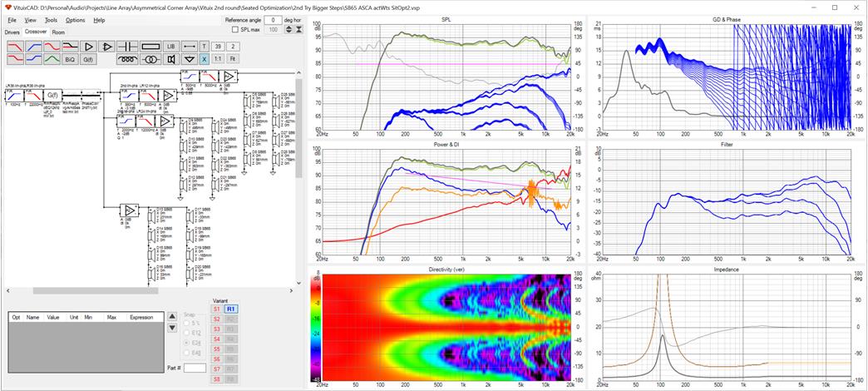Image resolution: width=868 pixels, height=391 pixels.
Task: Open the LIB component library
Action: coord(171,46)
